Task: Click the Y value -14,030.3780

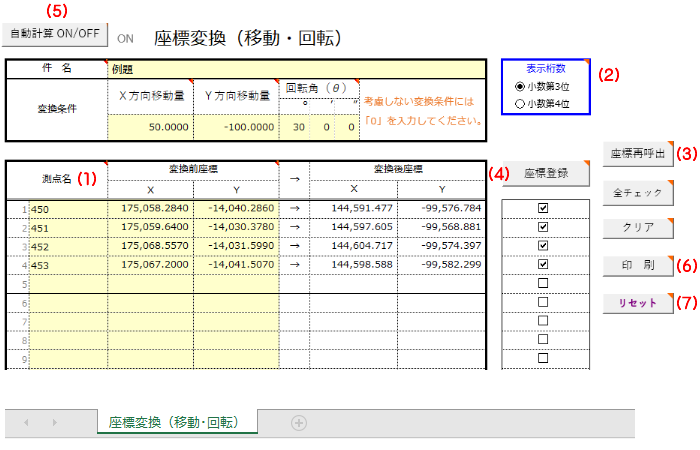Action: [237, 227]
